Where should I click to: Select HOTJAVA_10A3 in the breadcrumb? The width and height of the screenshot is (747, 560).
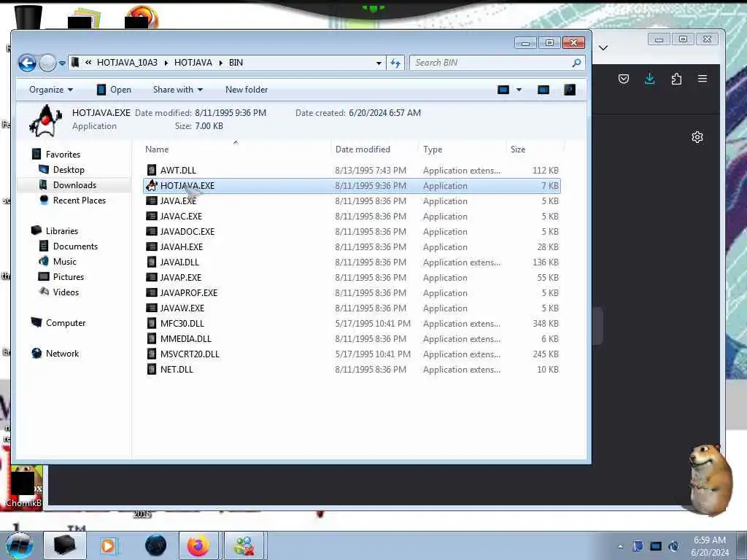click(x=127, y=63)
